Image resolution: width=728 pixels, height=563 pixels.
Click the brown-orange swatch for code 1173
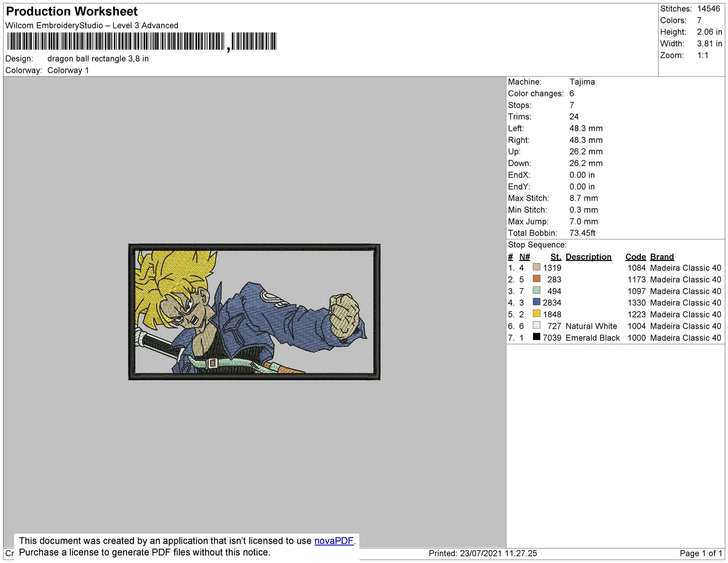click(x=537, y=279)
